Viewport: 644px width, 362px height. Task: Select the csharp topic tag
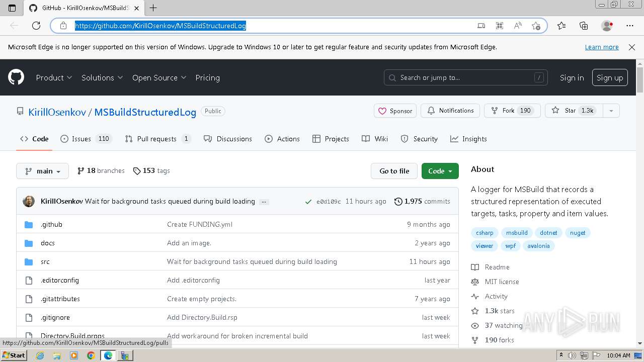(x=485, y=233)
